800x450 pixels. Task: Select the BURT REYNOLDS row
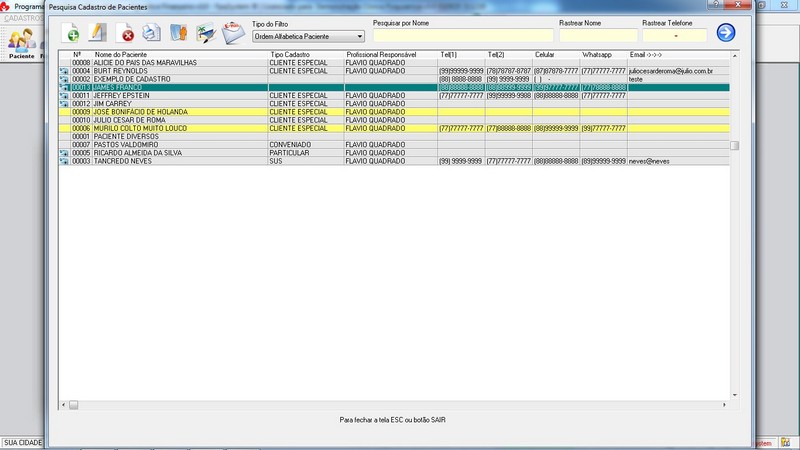tap(394, 71)
